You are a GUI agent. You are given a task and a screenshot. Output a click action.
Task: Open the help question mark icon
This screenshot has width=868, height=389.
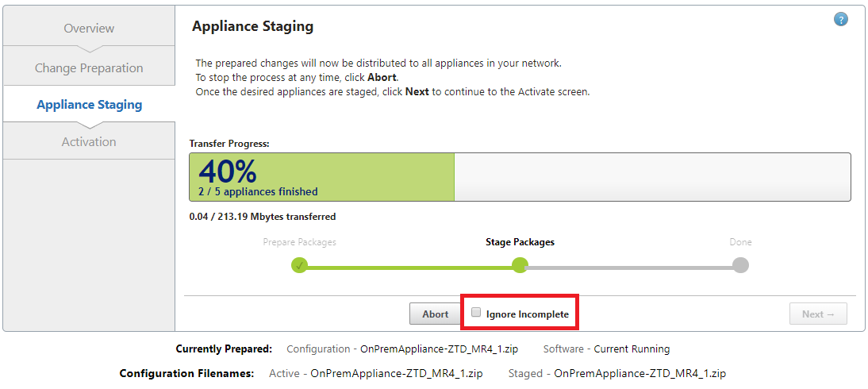point(840,20)
